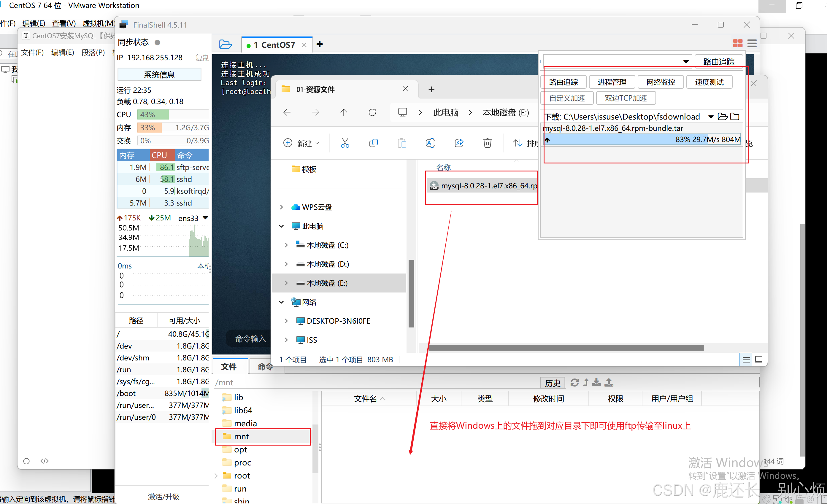Click the upload file icon
Viewport: 827px width, 504px height.
[609, 383]
